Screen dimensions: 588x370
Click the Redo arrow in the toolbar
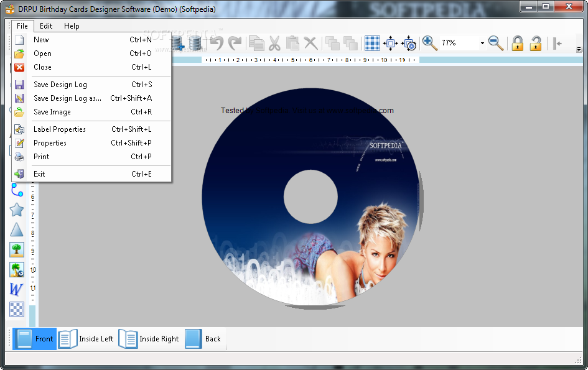click(235, 43)
